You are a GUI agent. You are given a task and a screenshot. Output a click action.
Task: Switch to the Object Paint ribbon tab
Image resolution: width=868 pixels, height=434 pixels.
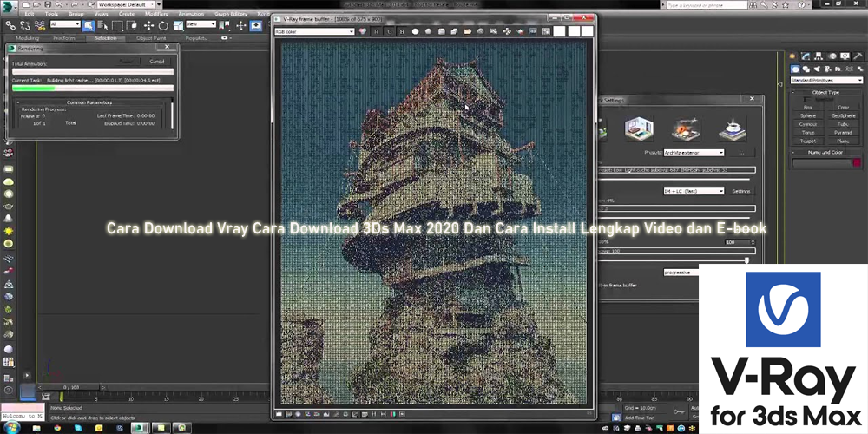click(x=151, y=38)
